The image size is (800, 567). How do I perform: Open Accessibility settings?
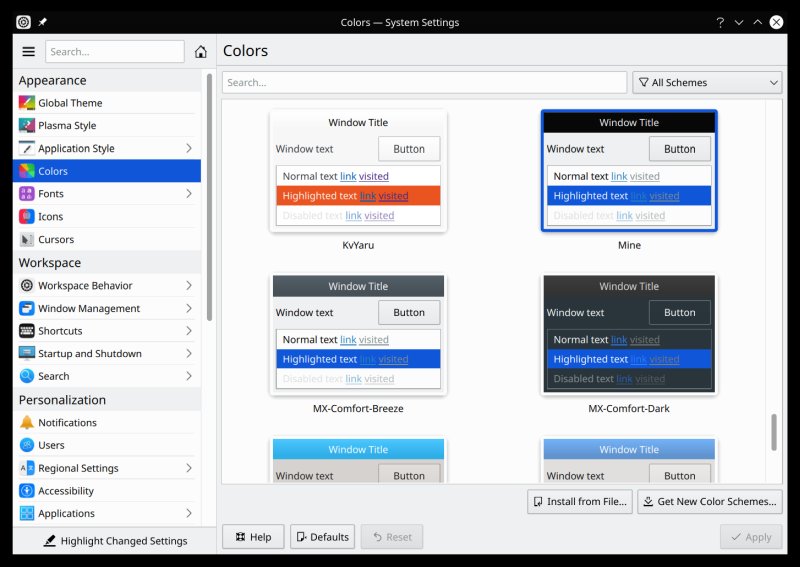point(66,491)
